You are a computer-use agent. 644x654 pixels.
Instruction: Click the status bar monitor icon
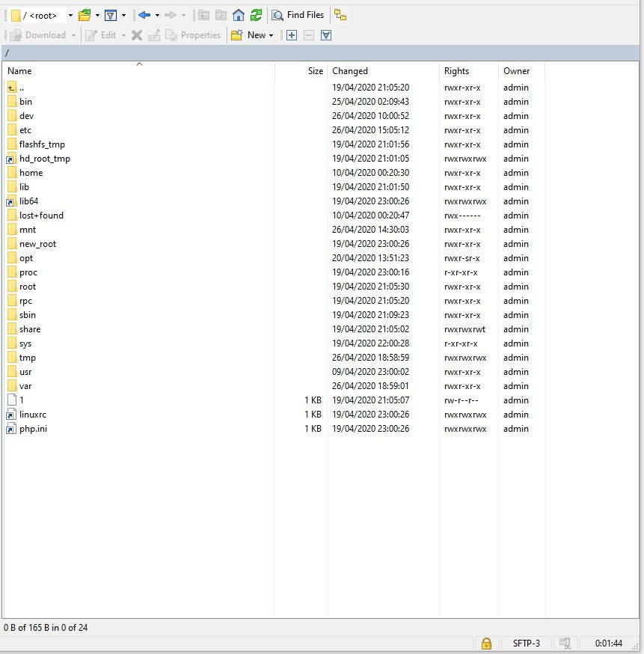click(x=565, y=644)
